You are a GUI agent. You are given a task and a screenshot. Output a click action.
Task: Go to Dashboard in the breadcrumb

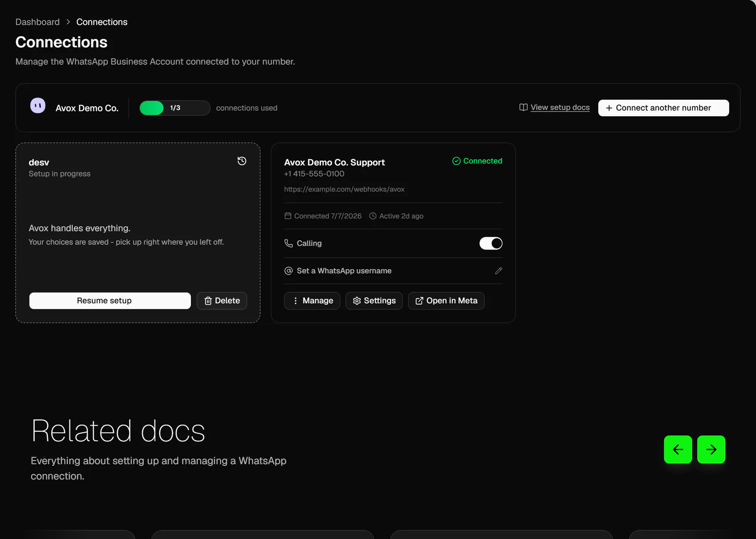[37, 22]
